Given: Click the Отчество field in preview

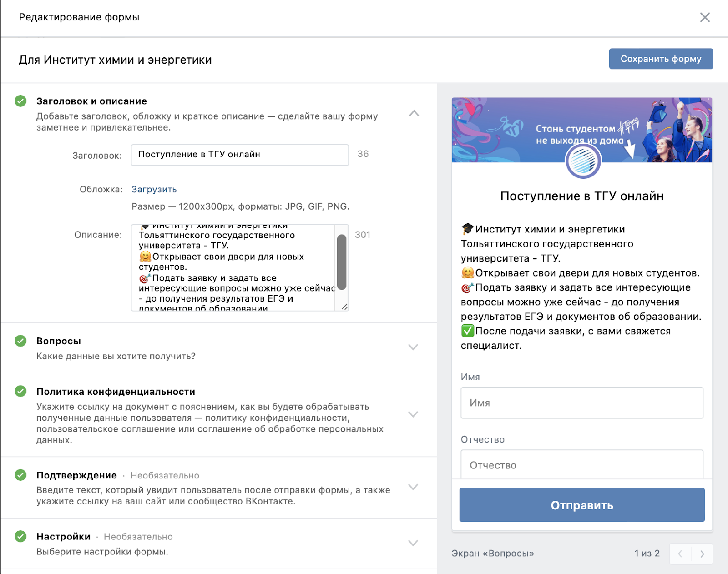Looking at the screenshot, I should click(581, 465).
